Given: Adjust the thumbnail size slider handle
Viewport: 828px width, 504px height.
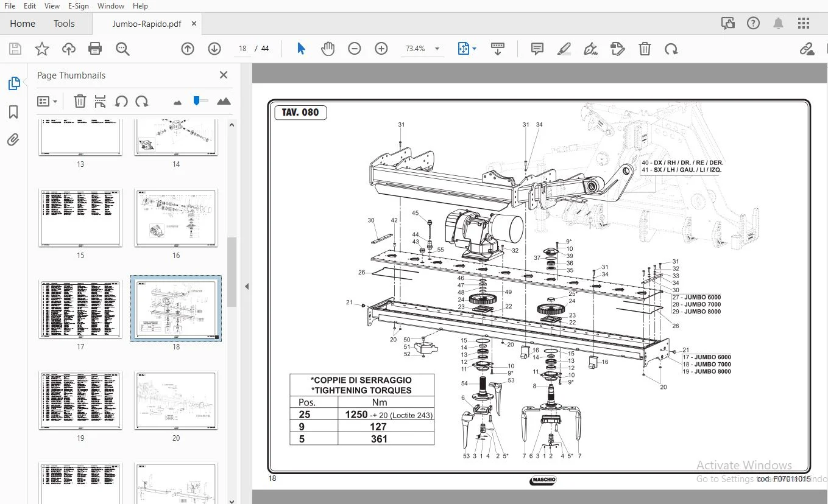Looking at the screenshot, I should click(x=196, y=100).
